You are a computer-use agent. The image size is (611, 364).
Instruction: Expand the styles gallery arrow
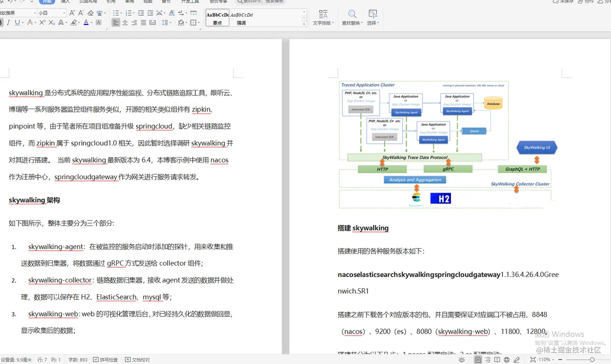pyautogui.click(x=304, y=24)
